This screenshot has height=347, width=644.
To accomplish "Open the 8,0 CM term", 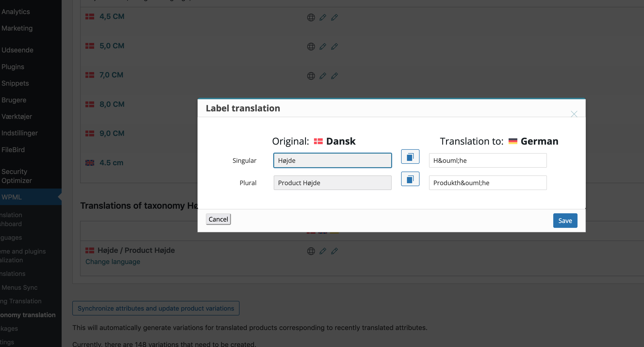I will (x=112, y=104).
